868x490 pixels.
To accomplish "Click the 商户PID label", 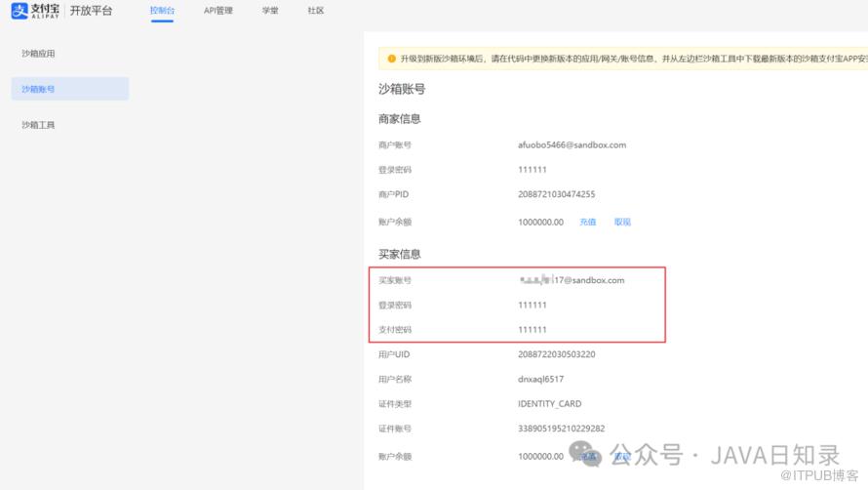I will pyautogui.click(x=393, y=194).
